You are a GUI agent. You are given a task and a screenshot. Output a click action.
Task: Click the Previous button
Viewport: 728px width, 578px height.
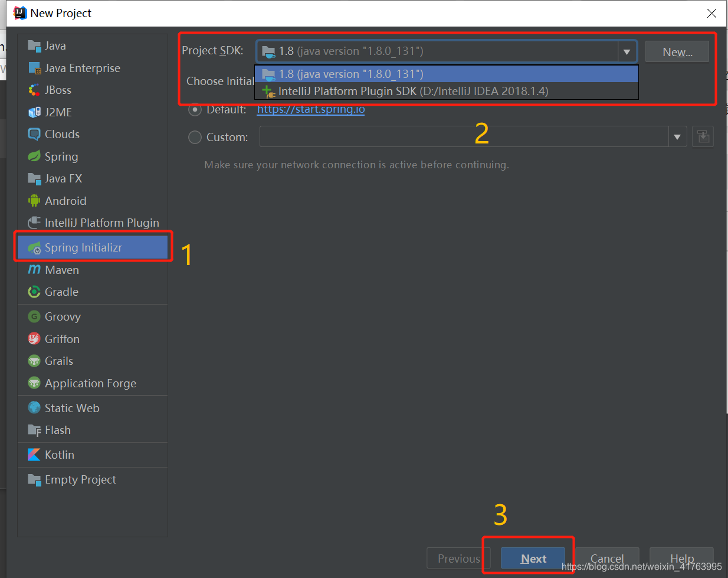tap(459, 559)
